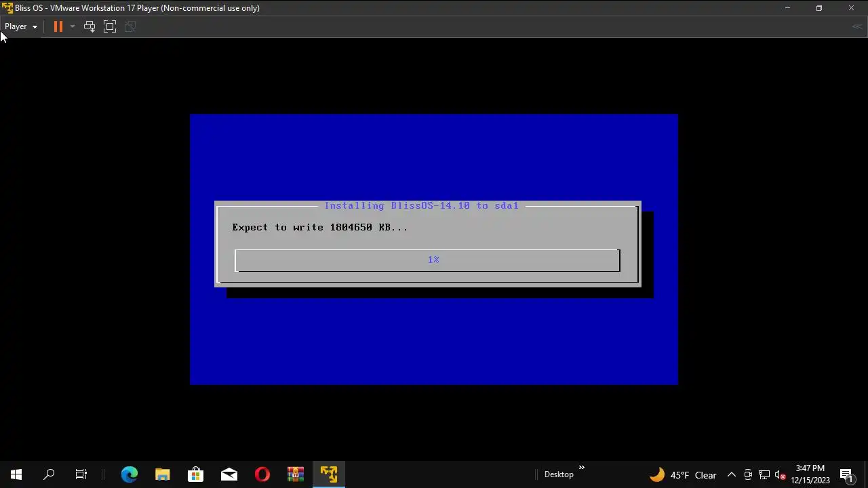Screen dimensions: 868x488
Task: Open the notification center
Action: pyautogui.click(x=846, y=474)
